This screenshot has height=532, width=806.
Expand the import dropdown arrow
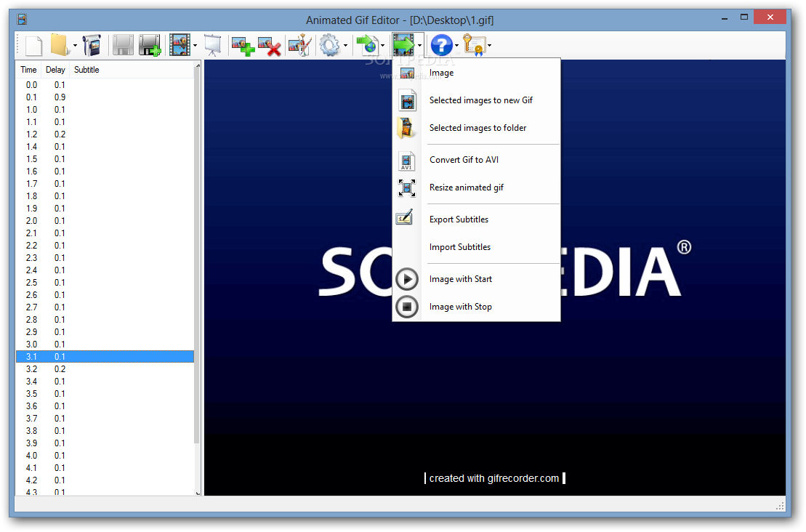(382, 45)
